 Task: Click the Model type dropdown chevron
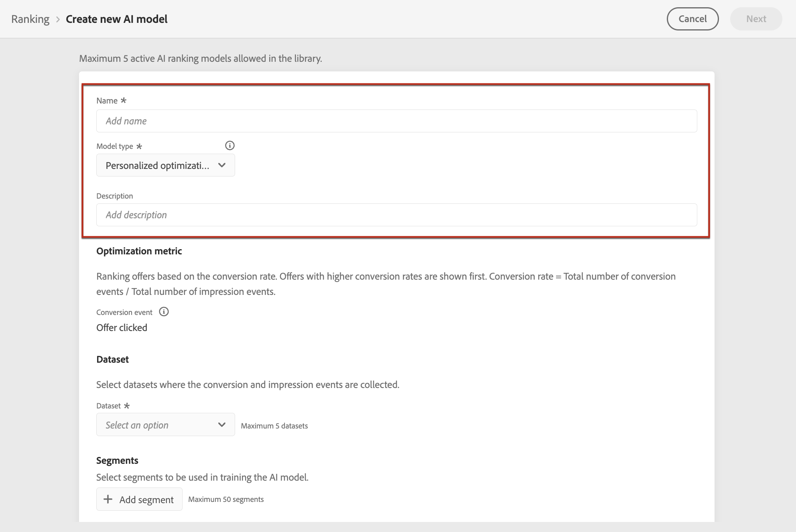pyautogui.click(x=221, y=165)
